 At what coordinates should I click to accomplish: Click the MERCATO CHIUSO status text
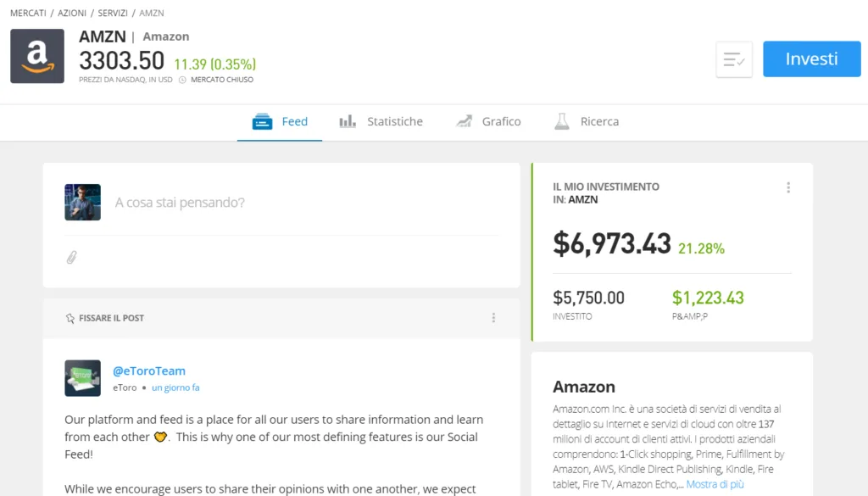pyautogui.click(x=222, y=80)
